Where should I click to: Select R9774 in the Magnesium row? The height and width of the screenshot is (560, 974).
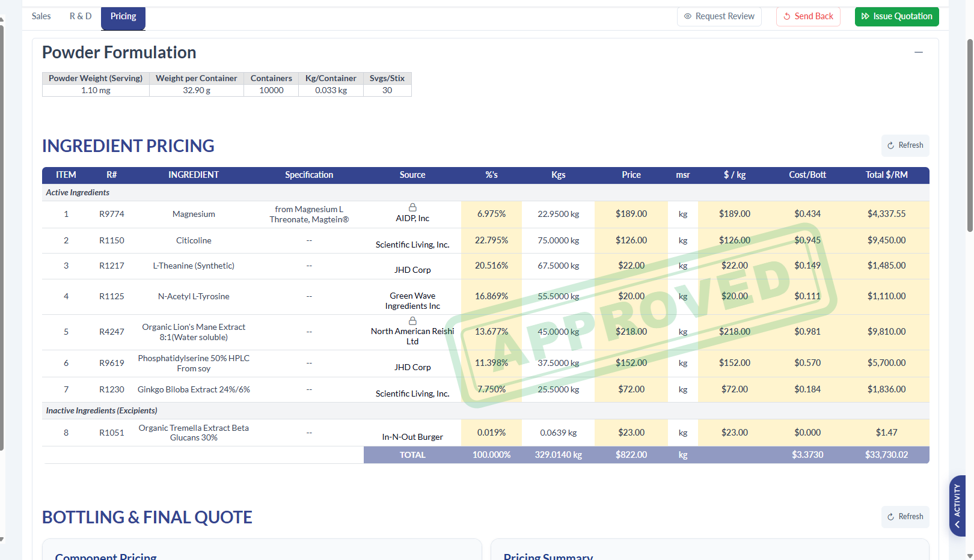112,214
